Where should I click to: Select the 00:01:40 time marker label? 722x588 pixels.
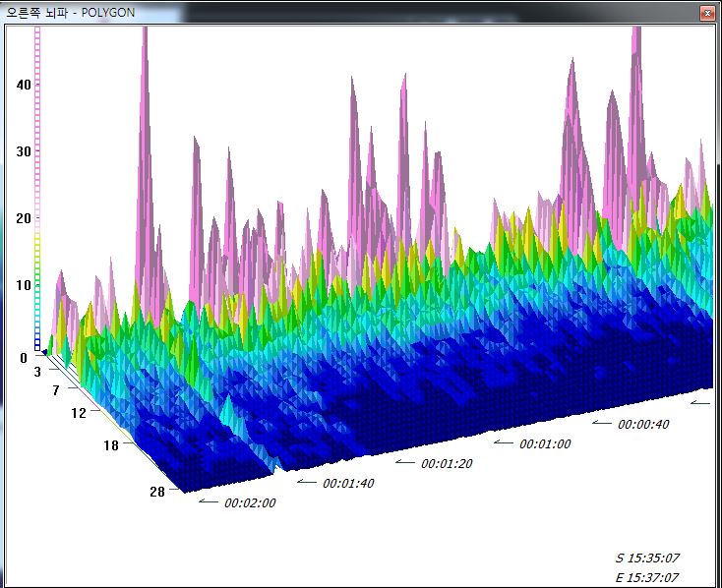coord(349,483)
